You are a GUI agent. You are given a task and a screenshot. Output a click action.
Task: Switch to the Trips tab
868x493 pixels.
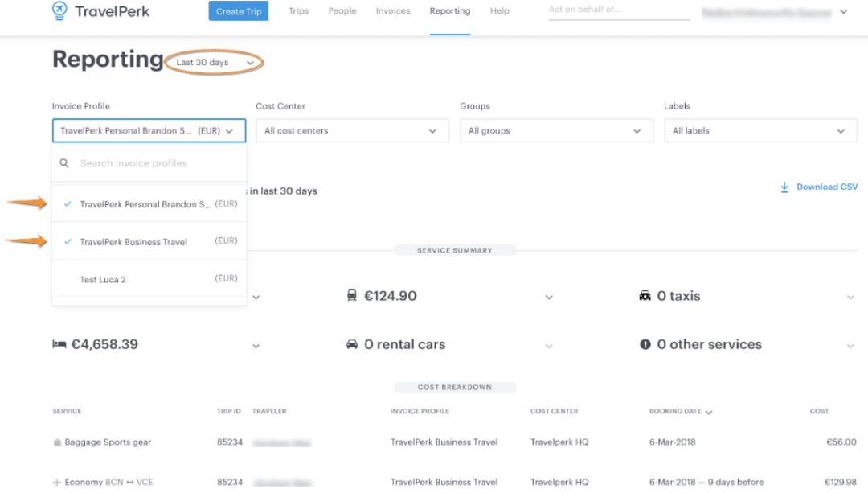tap(298, 11)
